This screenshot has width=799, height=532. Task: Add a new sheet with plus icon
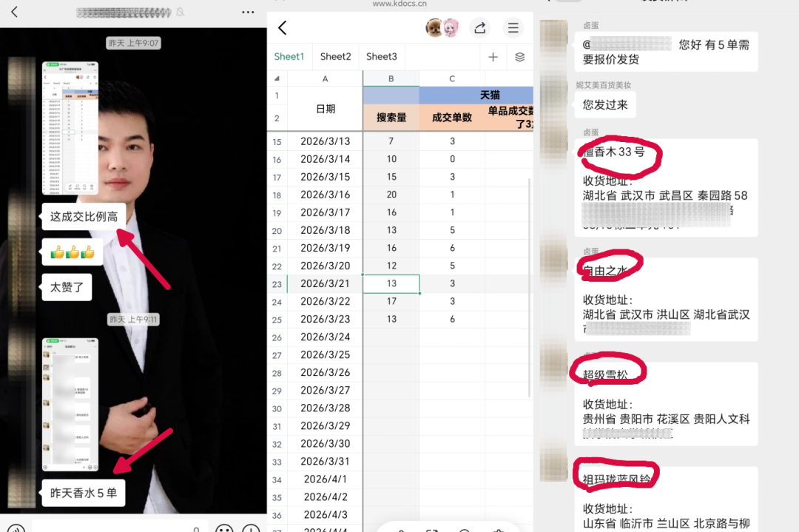point(493,57)
